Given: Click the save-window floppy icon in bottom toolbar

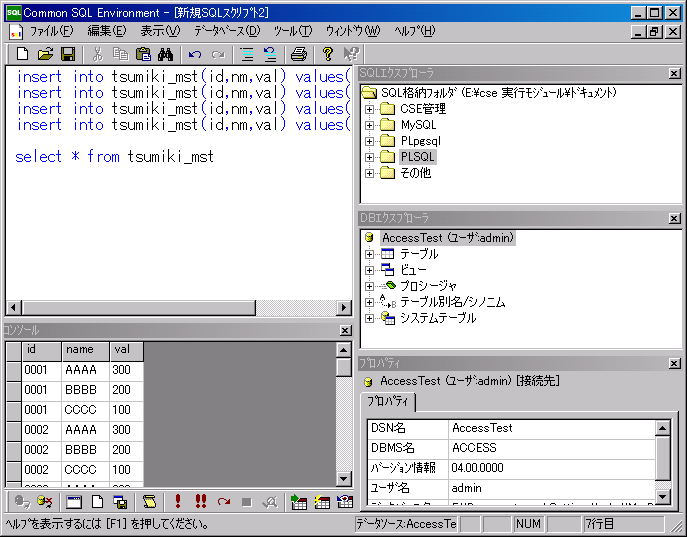Looking at the screenshot, I should pos(120,502).
